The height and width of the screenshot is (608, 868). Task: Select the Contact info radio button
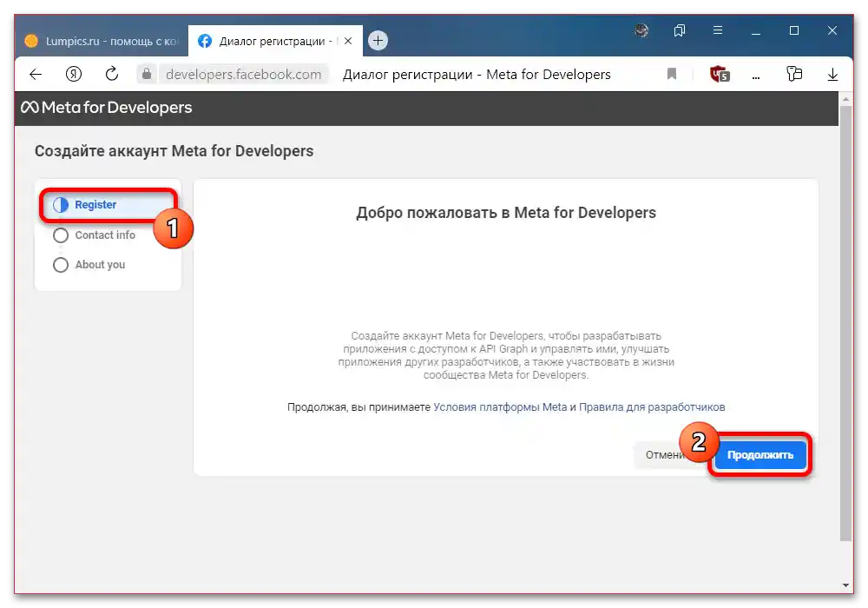pos(61,235)
